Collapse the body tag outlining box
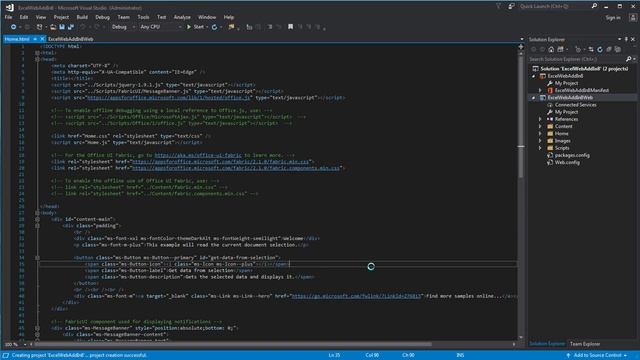640x360 pixels. (x=37, y=213)
